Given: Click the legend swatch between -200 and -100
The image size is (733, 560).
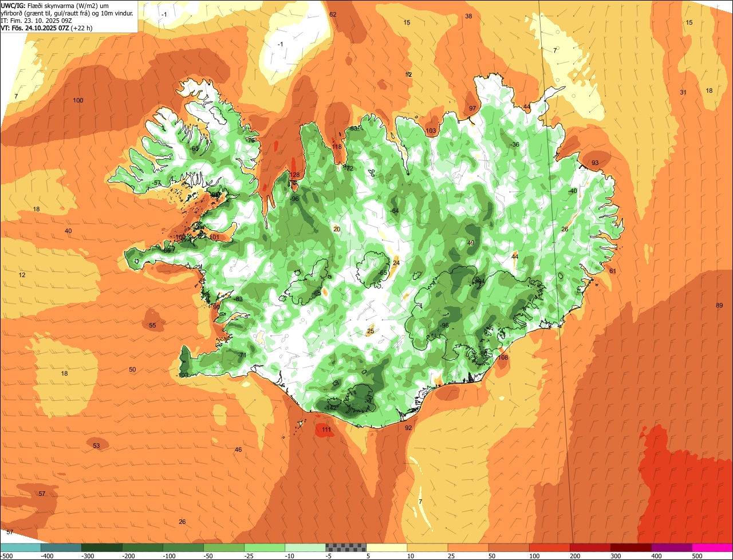Looking at the screenshot, I should point(143,547).
